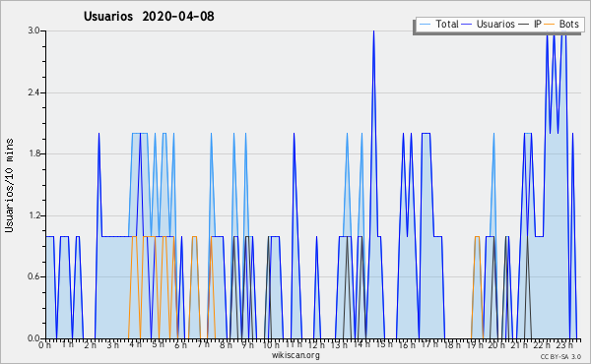Click the chart title 'Usuarios 2020-04-08'

click(149, 16)
